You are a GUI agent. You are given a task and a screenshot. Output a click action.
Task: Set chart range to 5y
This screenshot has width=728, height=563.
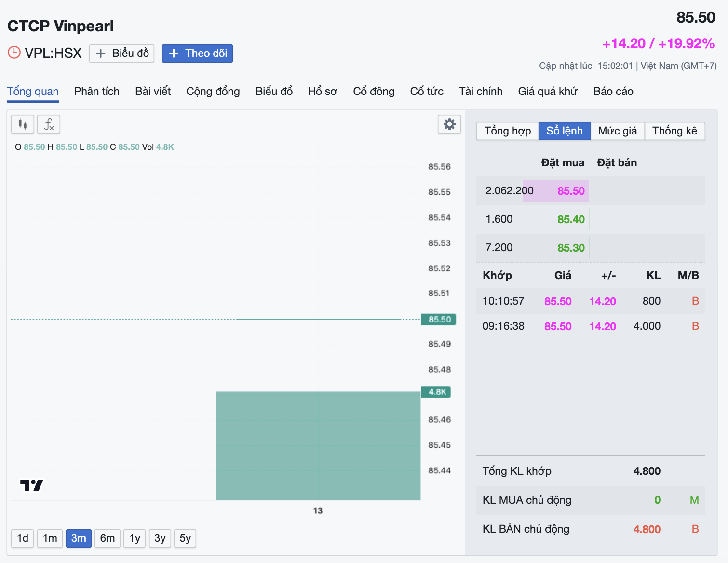tap(185, 538)
